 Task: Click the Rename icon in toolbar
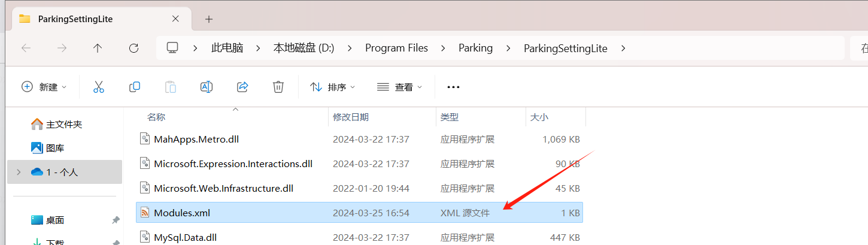[x=207, y=87]
